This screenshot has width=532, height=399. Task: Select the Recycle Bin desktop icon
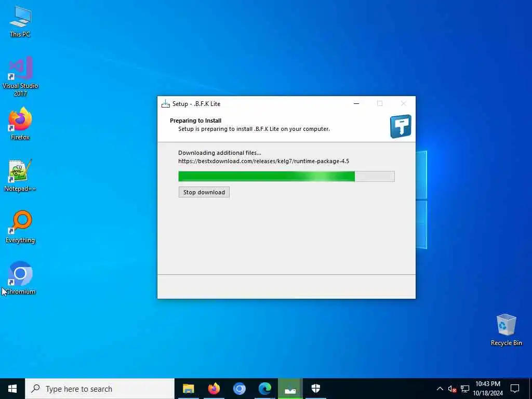506,330
